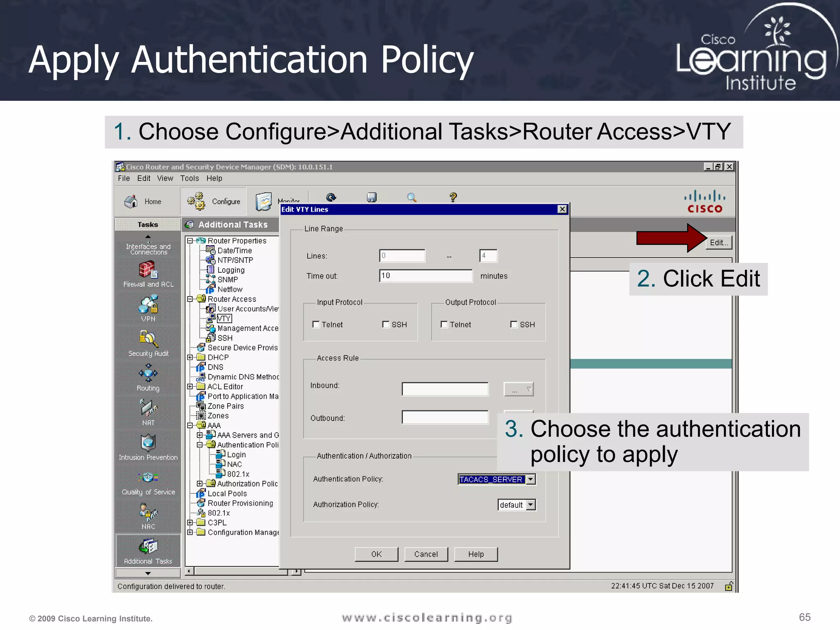This screenshot has width=840, height=630.
Task: Click the NTP/SNTP tree icon
Action: [x=210, y=260]
